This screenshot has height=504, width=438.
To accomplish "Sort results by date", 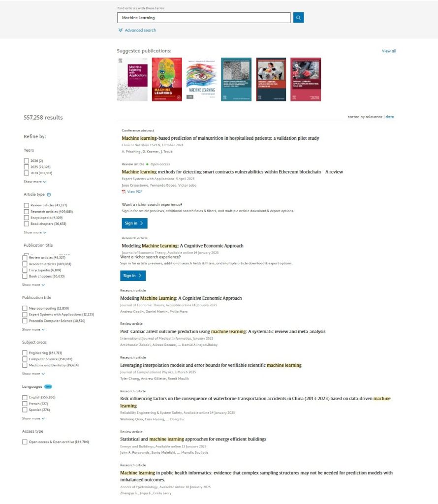I will click(389, 117).
